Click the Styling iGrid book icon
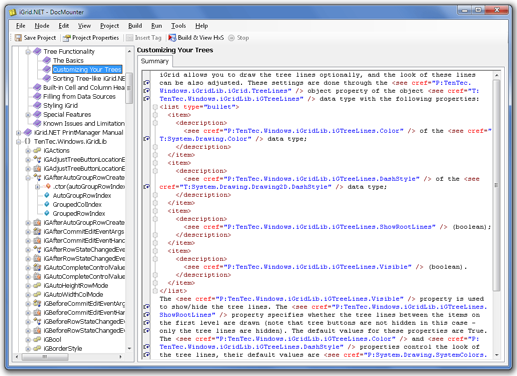 tap(37, 105)
